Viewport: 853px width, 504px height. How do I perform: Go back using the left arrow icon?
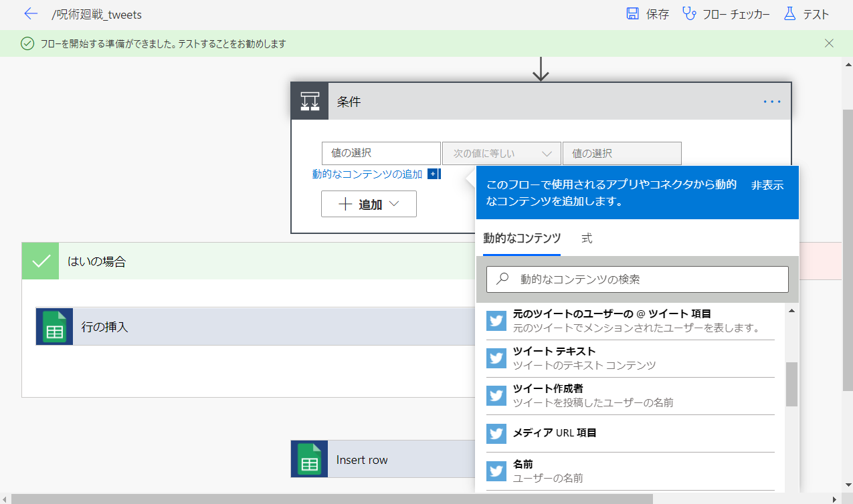[31, 14]
